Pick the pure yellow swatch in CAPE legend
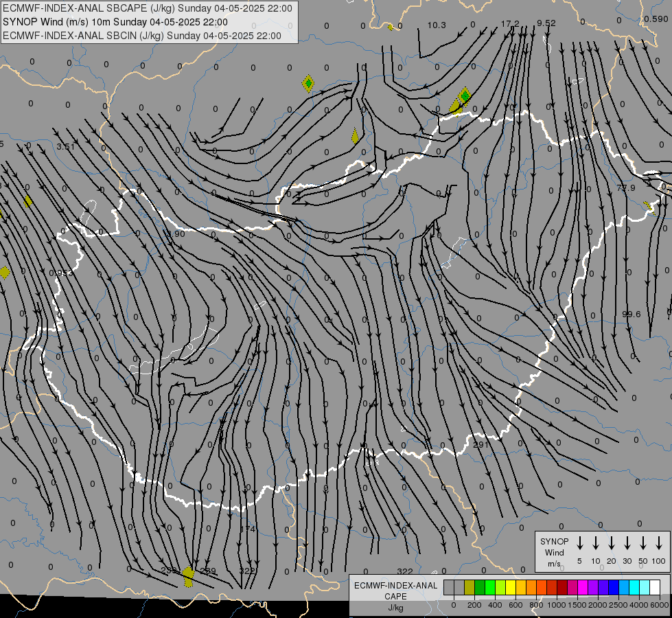Viewport: 672px width, 618px height. [511, 587]
